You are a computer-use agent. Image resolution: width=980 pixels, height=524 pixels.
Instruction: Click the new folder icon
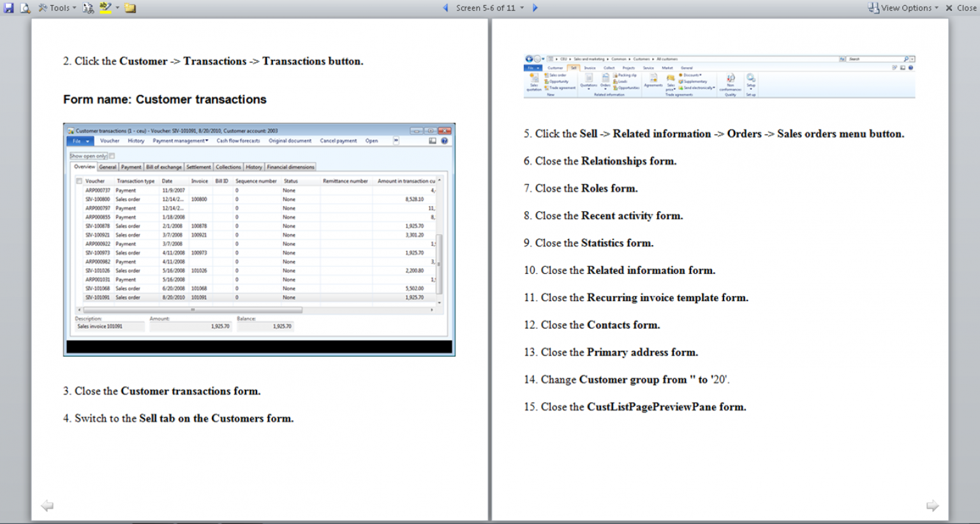[x=130, y=8]
